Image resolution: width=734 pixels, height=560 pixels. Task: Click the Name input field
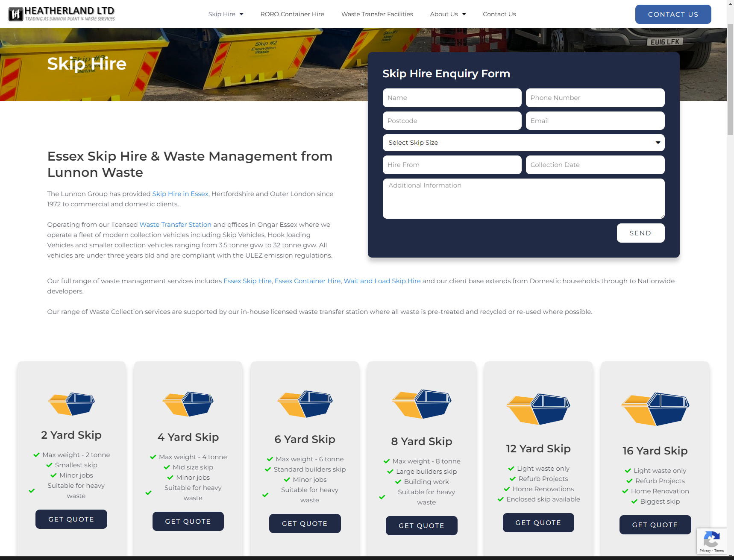(x=452, y=98)
